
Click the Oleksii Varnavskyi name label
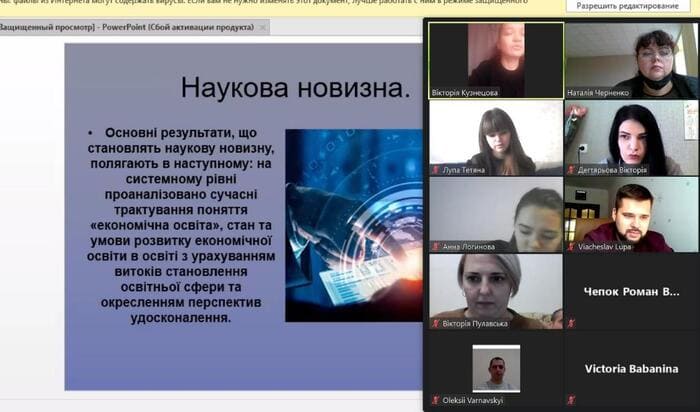472,400
